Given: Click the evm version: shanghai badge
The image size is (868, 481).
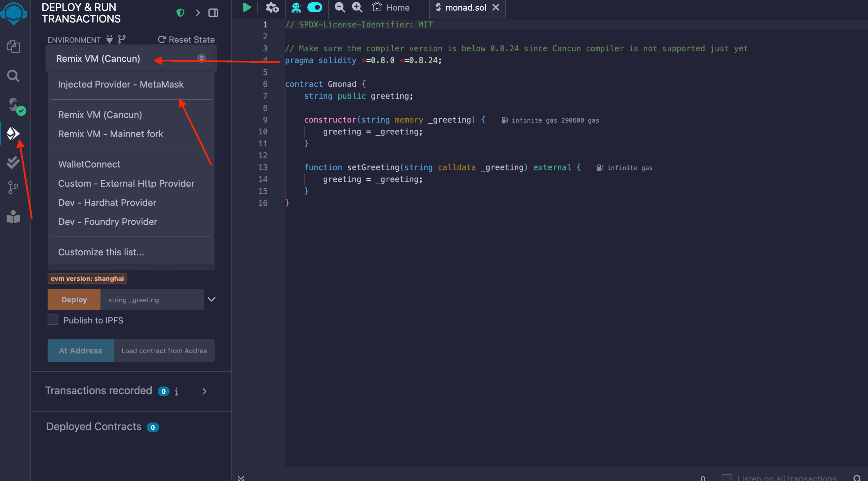Looking at the screenshot, I should 87,278.
